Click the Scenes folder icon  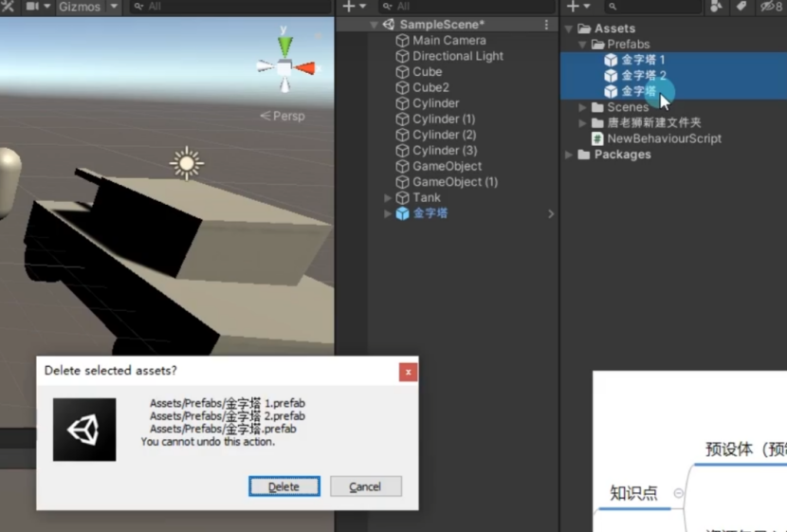click(597, 107)
